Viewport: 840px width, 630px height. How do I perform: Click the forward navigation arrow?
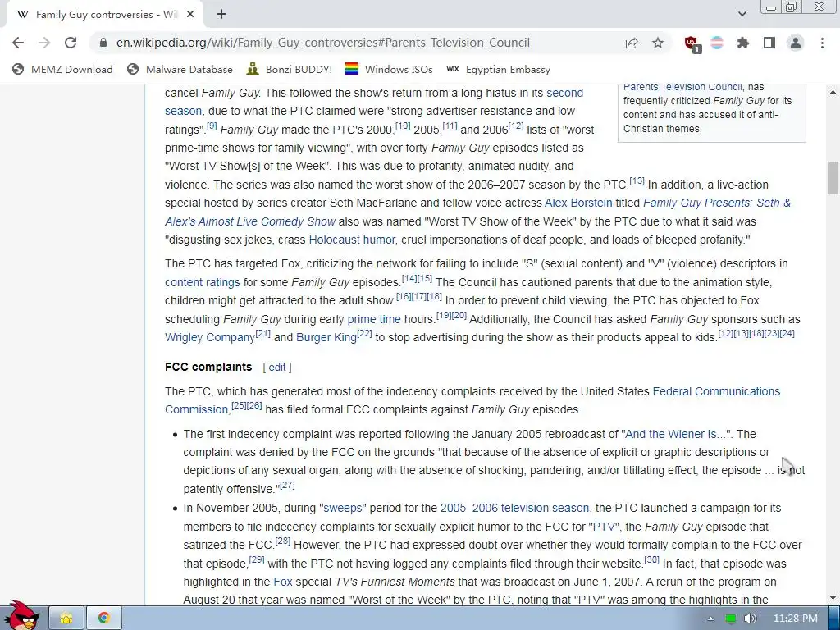(x=44, y=43)
